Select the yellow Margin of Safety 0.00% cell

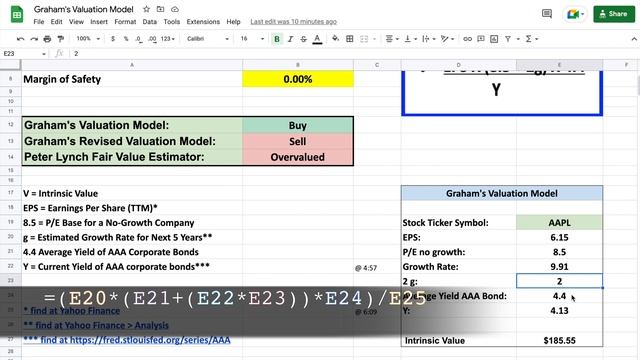[x=298, y=79]
